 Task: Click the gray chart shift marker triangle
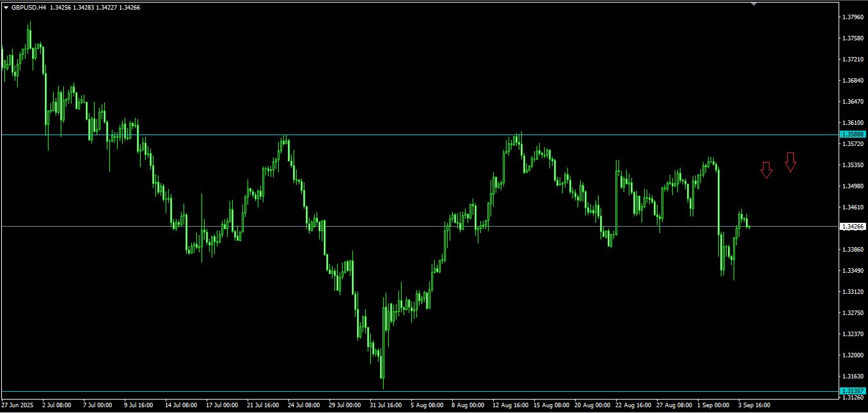(x=754, y=4)
